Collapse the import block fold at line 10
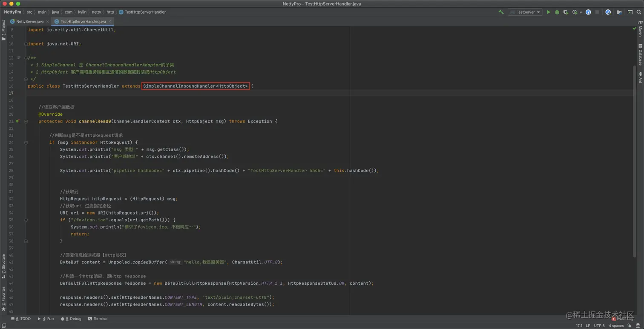 pyautogui.click(x=26, y=44)
